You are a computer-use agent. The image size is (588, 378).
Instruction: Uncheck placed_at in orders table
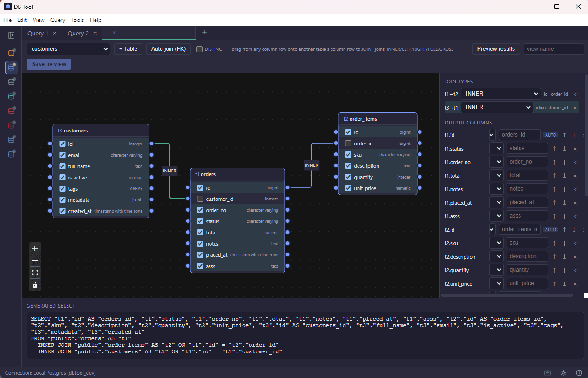200,255
